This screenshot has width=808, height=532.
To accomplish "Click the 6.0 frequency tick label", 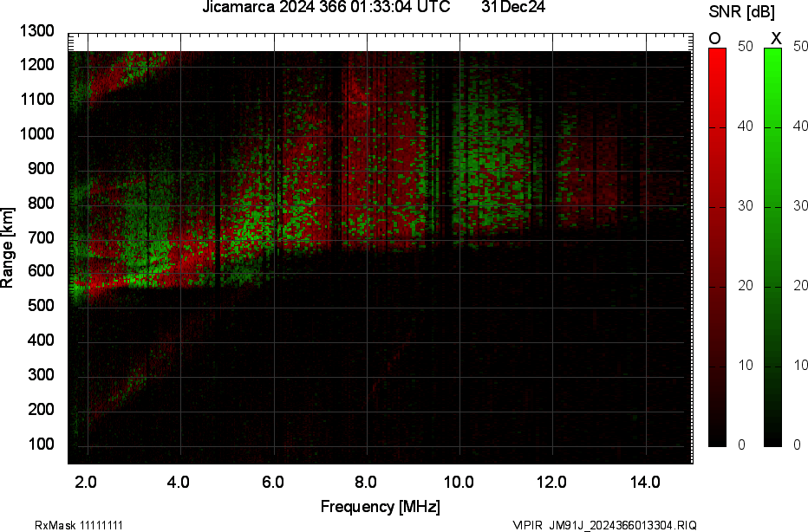I will pyautogui.click(x=272, y=483).
